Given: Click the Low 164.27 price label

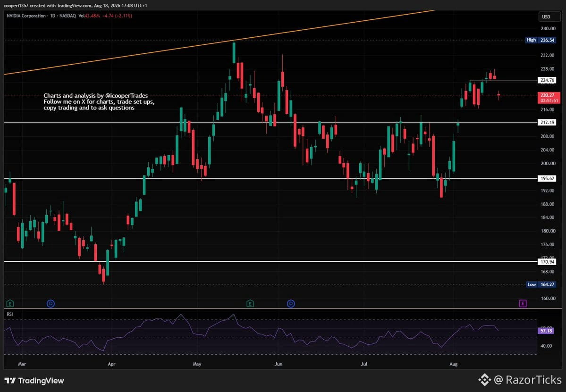Looking at the screenshot, I should tap(541, 284).
